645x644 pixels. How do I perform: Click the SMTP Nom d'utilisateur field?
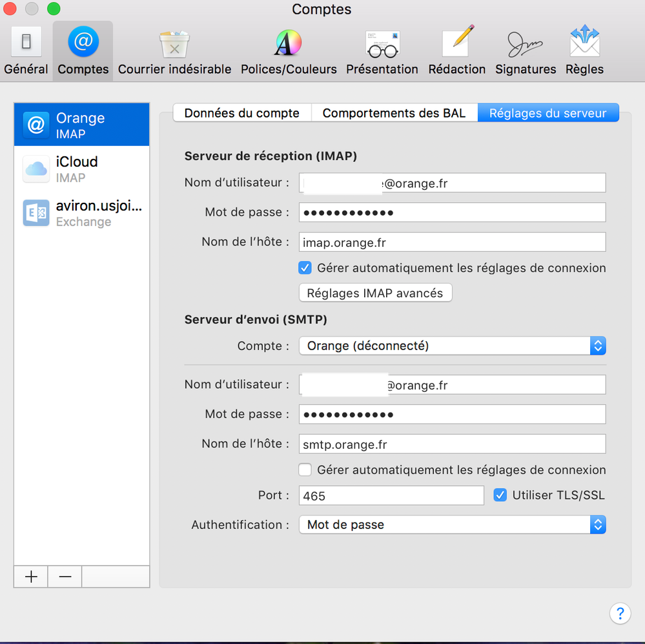(x=452, y=385)
